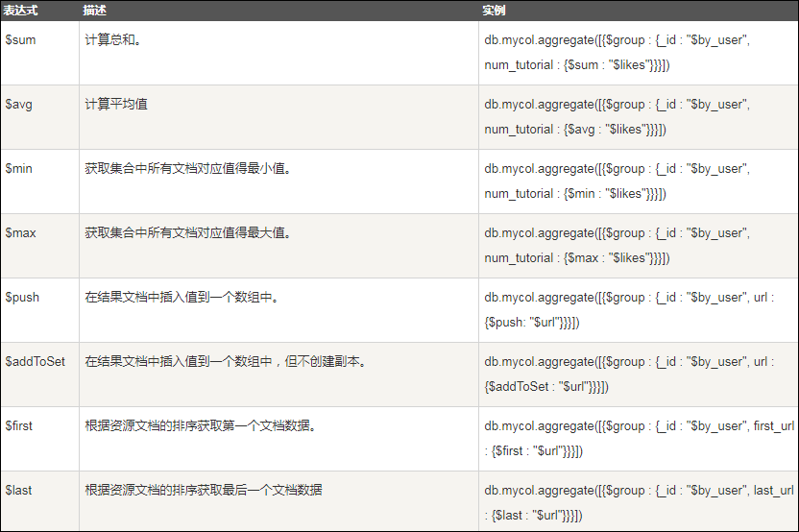The height and width of the screenshot is (532, 799).
Task: Click the 实例 column header
Action: click(x=494, y=11)
